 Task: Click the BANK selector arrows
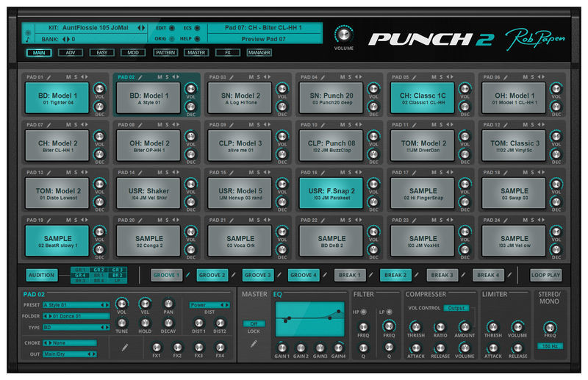[x=66, y=39]
